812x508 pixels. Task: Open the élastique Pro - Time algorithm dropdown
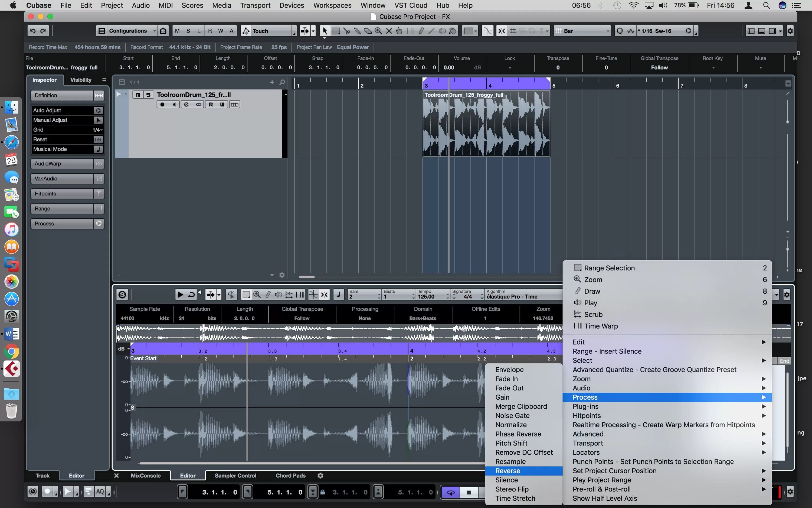pyautogui.click(x=523, y=295)
